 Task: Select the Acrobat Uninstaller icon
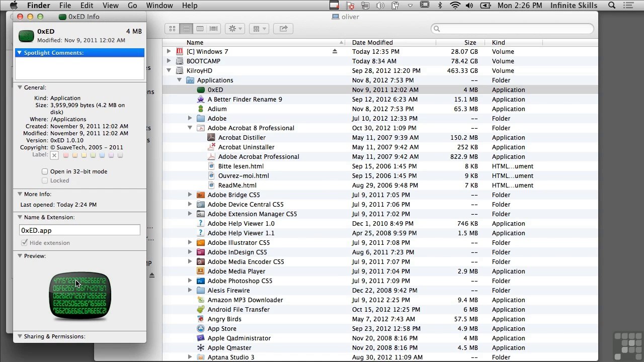coord(211,147)
